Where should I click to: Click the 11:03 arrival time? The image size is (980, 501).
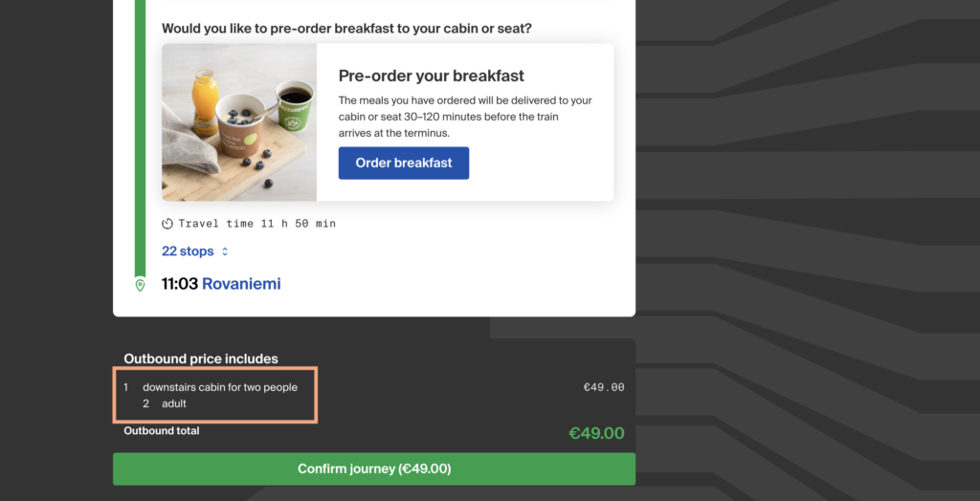click(x=180, y=284)
